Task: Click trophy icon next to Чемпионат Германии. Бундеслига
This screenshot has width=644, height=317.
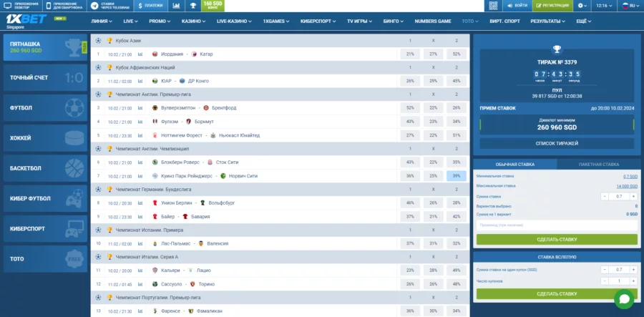Action: tap(109, 190)
